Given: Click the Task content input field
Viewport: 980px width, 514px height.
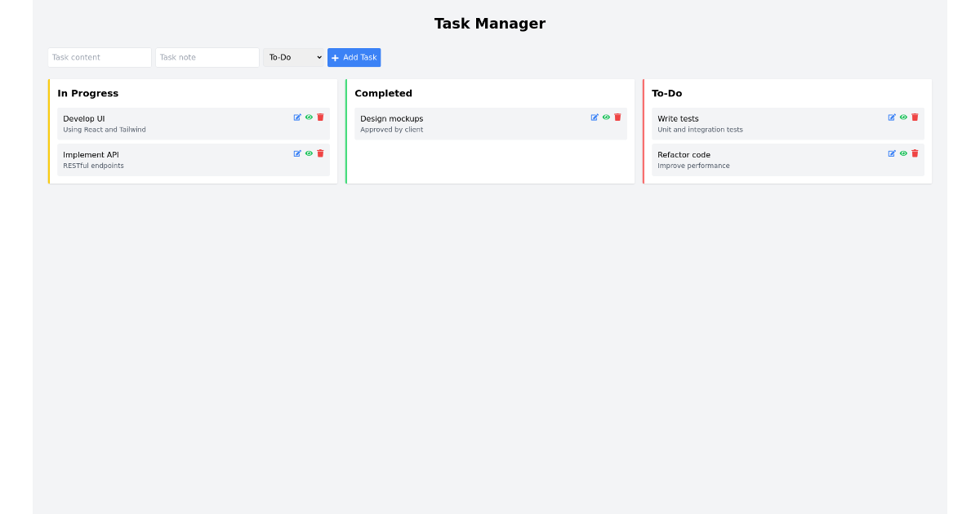Looking at the screenshot, I should pyautogui.click(x=99, y=57).
